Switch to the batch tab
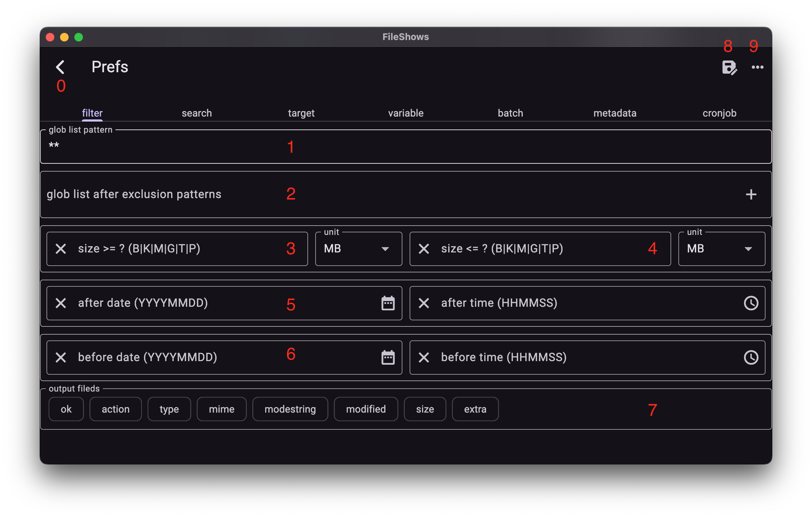This screenshot has height=517, width=812. 510,113
